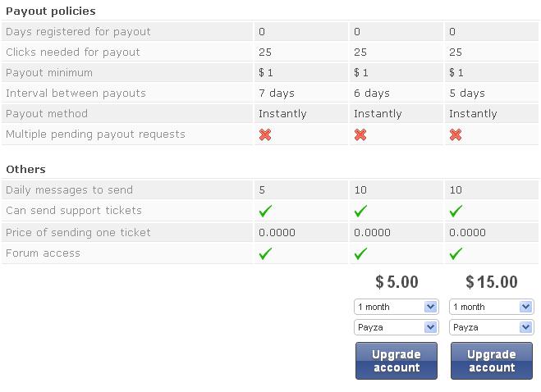
Task: Click red X under 7 days column
Action: (265, 134)
